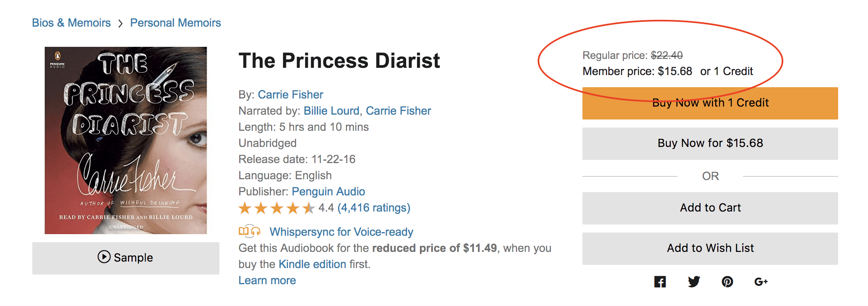Image resolution: width=868 pixels, height=306 pixels.
Task: Pin the audiobook to Pinterest
Action: click(728, 282)
